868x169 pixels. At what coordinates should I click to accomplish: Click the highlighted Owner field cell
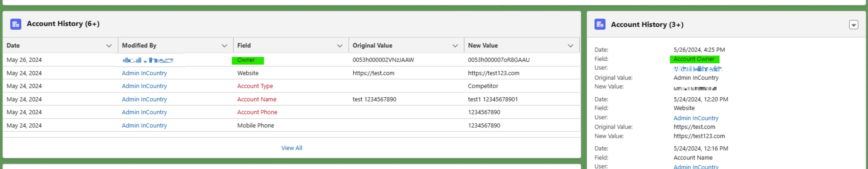[247, 60]
